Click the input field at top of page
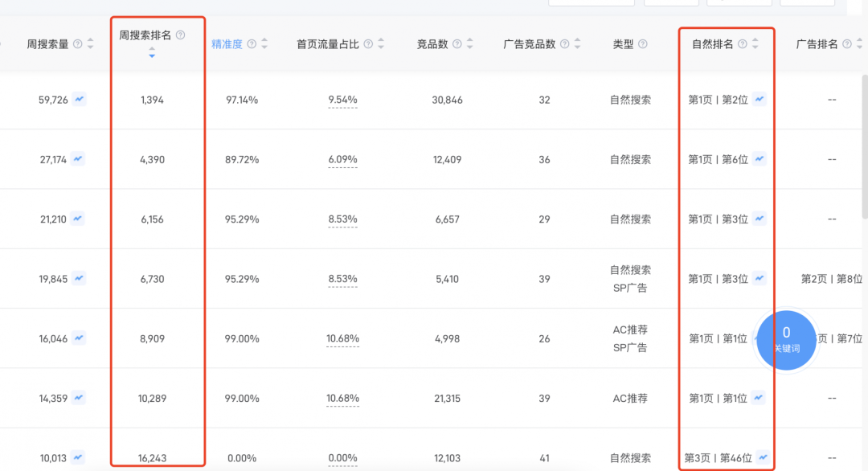This screenshot has height=471, width=868. (x=592, y=2)
